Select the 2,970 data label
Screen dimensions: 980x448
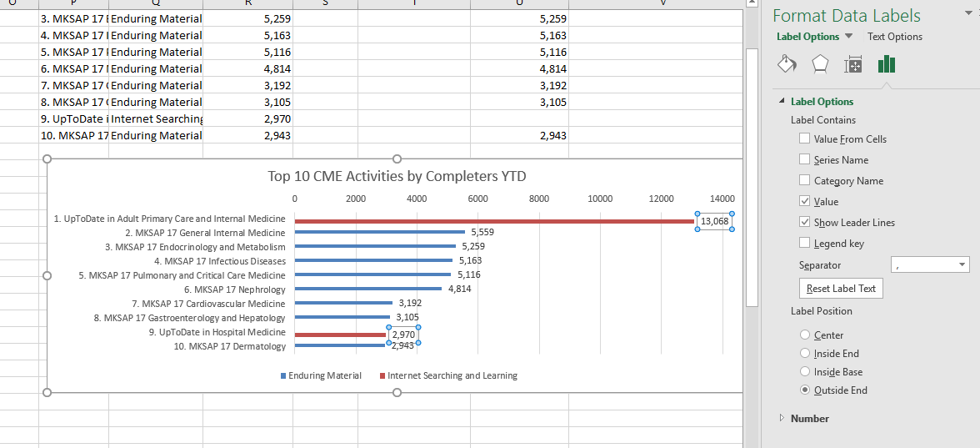403,335
